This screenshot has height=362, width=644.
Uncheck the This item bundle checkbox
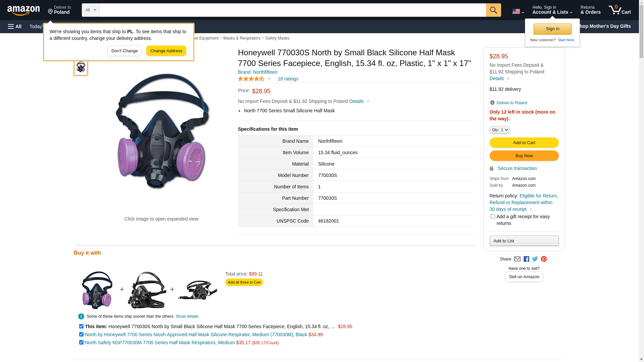click(x=81, y=326)
